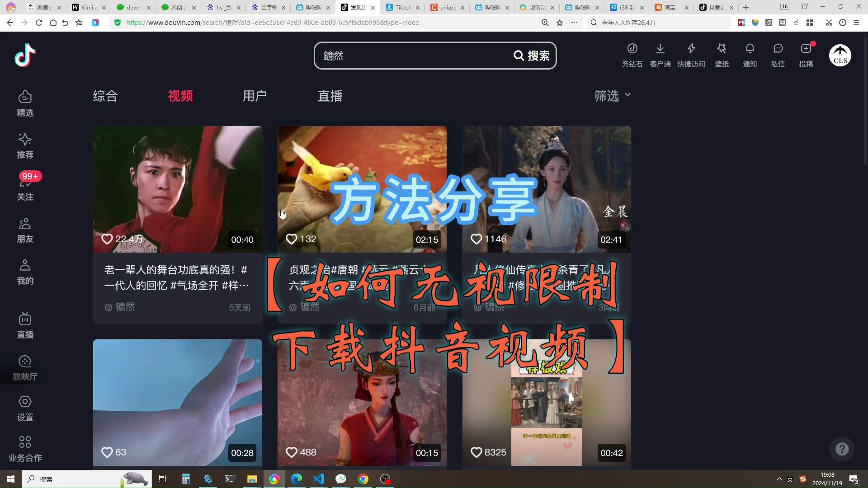Click the 搜索 search button
868x488 pixels.
tap(532, 56)
